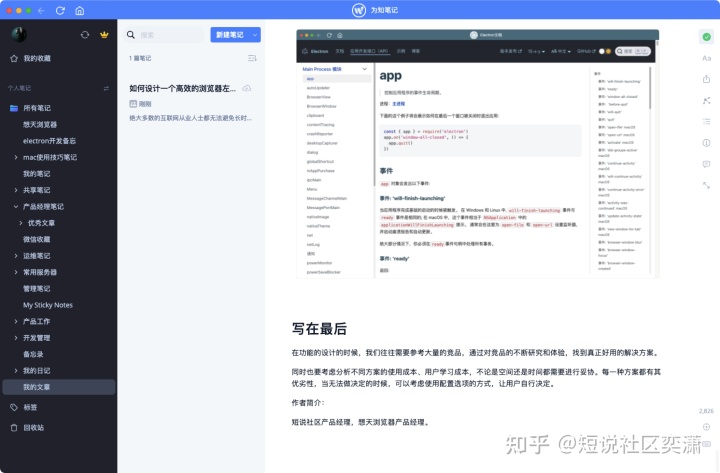Click the back arrow in the title bar
Image resolution: width=720 pixels, height=473 pixels.
(x=41, y=10)
